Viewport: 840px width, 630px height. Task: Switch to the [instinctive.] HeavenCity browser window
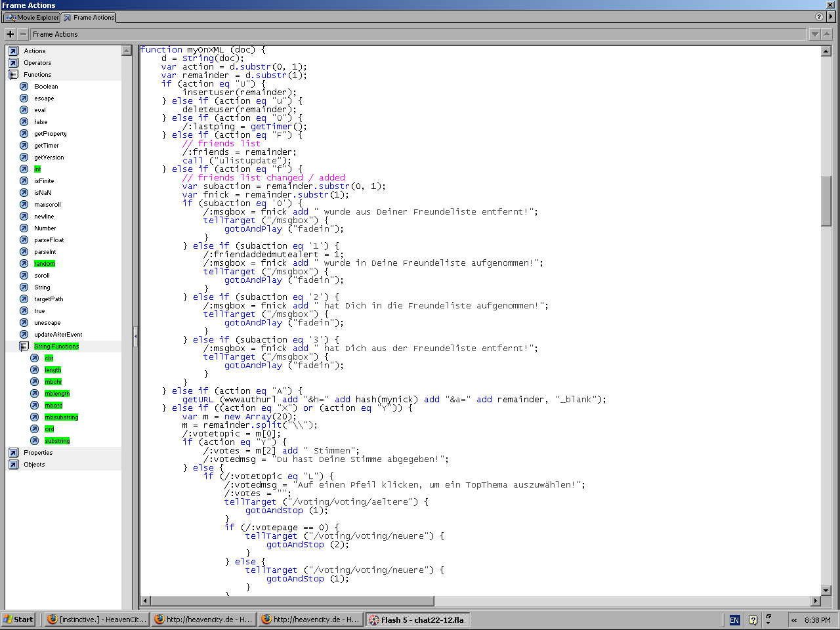[96, 619]
